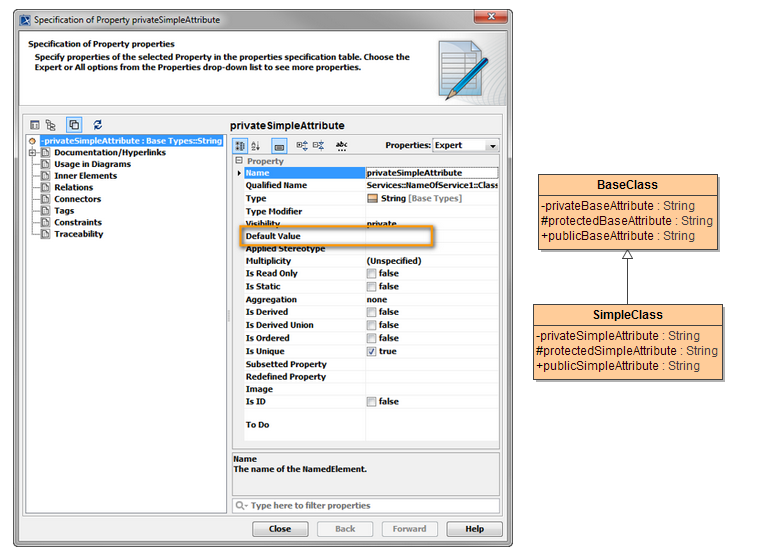Viewport: 779px width, 558px height.
Task: Select Traceability tree item
Action: [x=78, y=234]
